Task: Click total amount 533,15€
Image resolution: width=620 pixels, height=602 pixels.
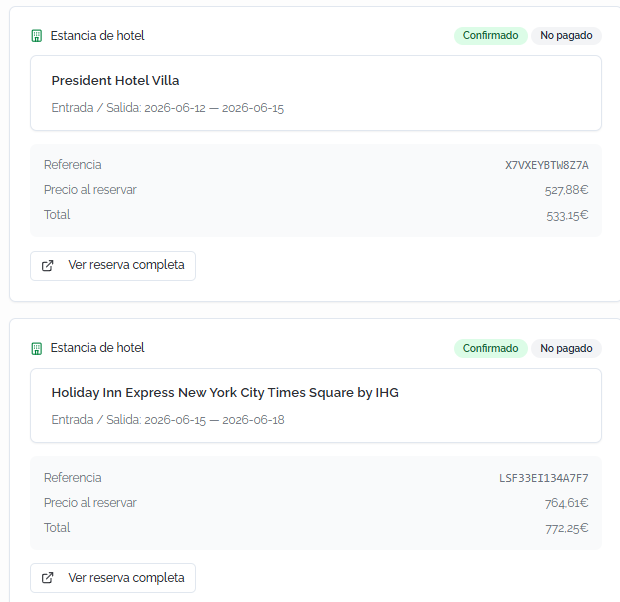Action: coord(567,216)
